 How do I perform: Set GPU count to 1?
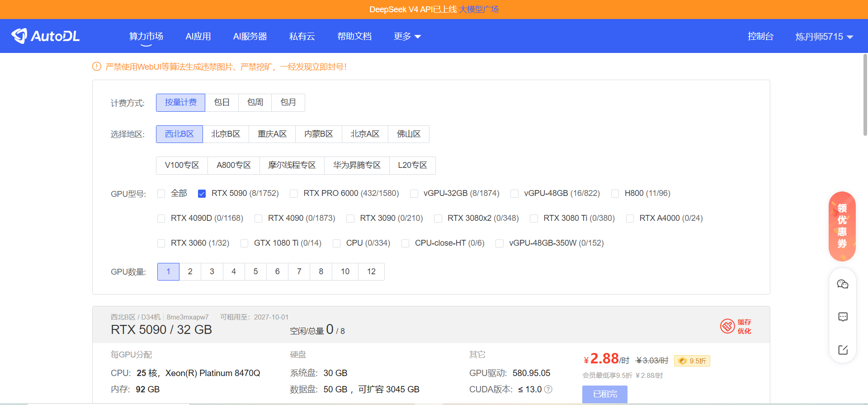168,272
